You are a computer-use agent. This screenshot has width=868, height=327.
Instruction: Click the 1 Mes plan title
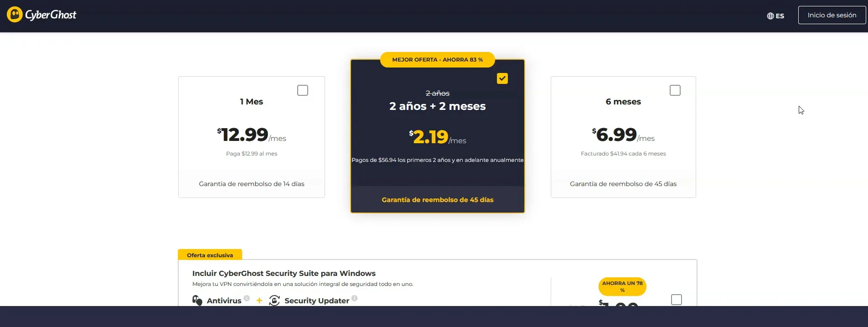coord(252,102)
